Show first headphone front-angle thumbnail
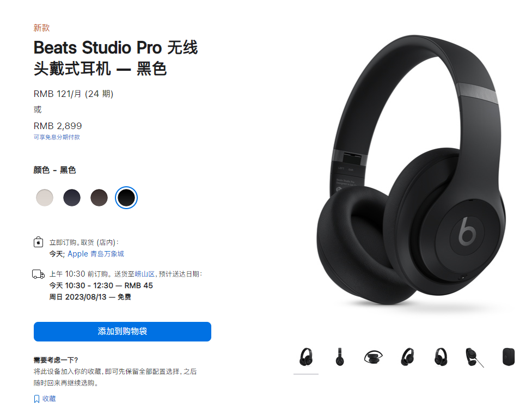Image resolution: width=532 pixels, height=415 pixels. click(306, 357)
